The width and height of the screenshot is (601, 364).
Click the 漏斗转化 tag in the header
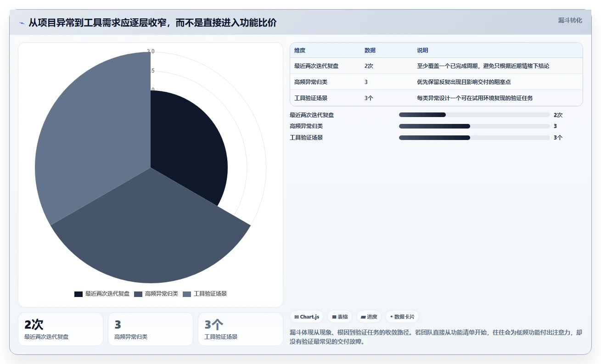(x=570, y=20)
